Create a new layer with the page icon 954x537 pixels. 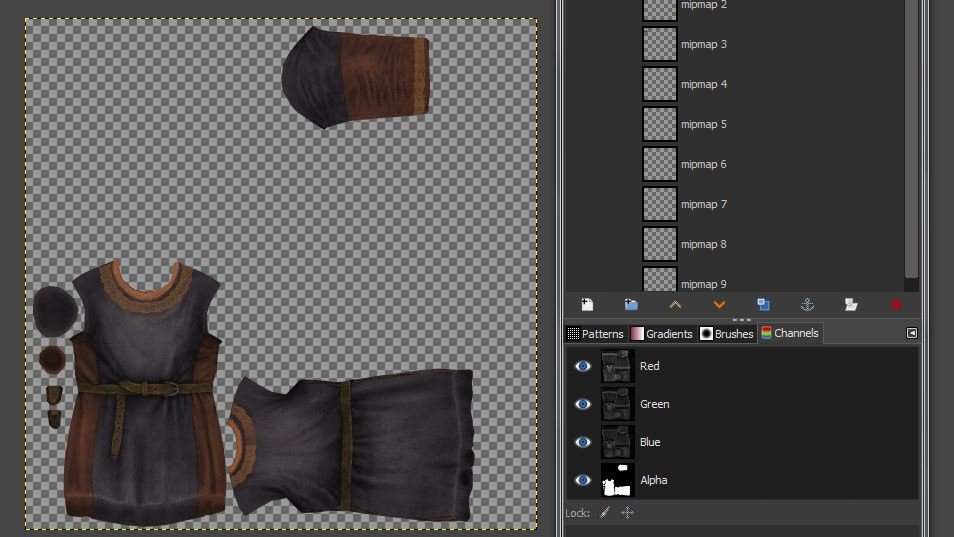click(587, 305)
